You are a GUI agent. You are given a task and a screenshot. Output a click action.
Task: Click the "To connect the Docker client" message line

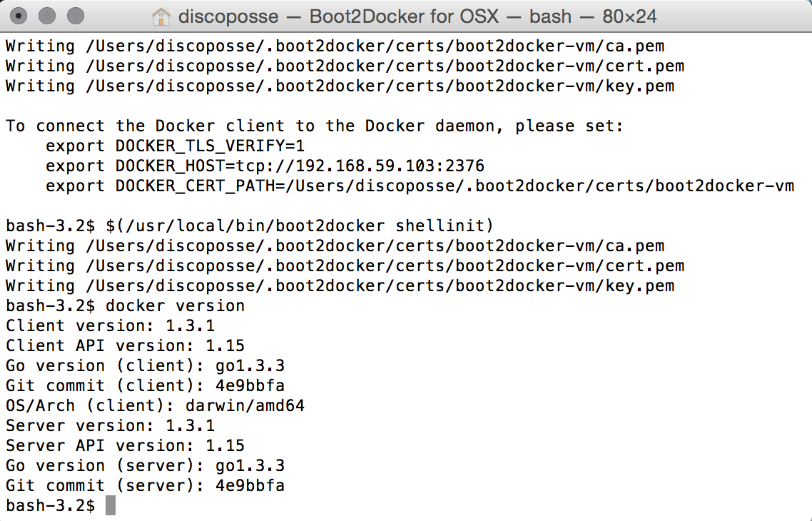(315, 126)
